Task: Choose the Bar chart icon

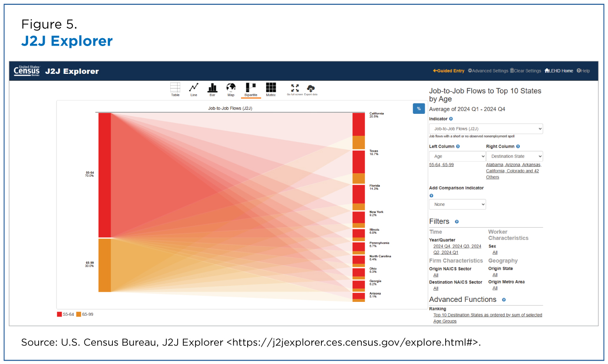Action: [212, 88]
